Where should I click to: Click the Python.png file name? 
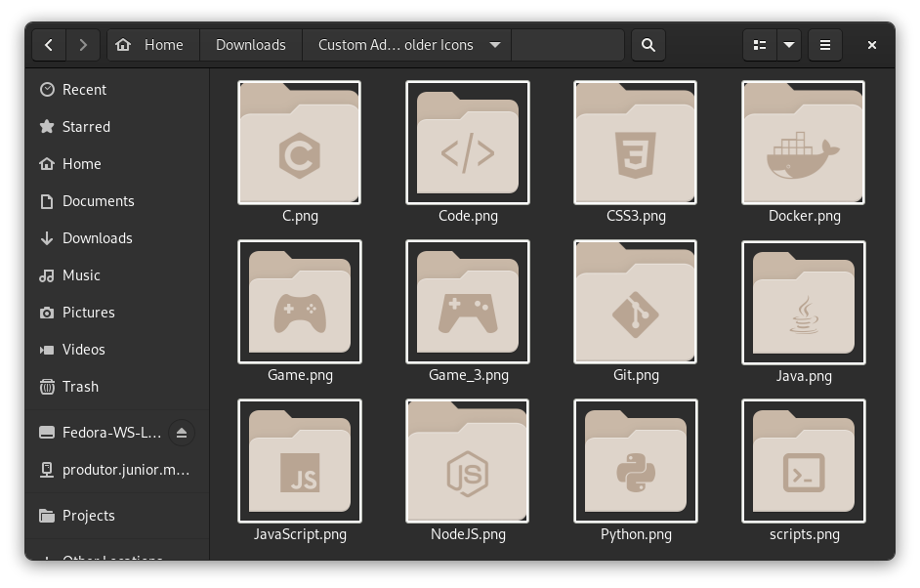coord(636,534)
